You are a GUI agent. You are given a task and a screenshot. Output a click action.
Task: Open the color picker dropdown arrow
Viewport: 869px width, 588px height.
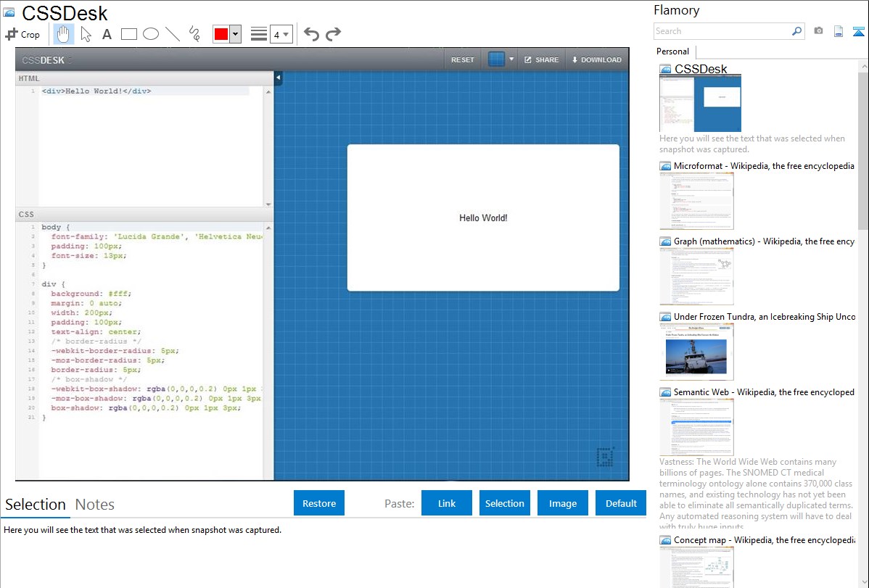235,34
